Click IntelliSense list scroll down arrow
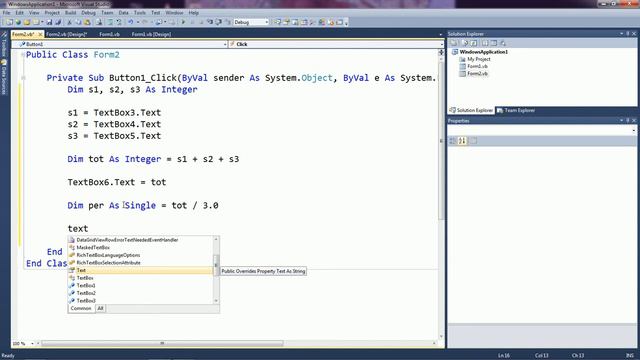The image size is (640, 360). tap(216, 301)
